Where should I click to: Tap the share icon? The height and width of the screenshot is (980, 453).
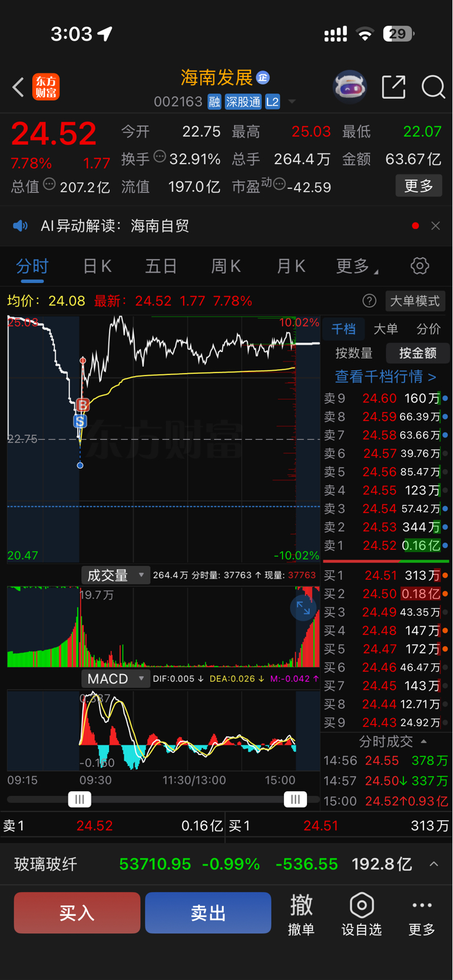coord(394,87)
